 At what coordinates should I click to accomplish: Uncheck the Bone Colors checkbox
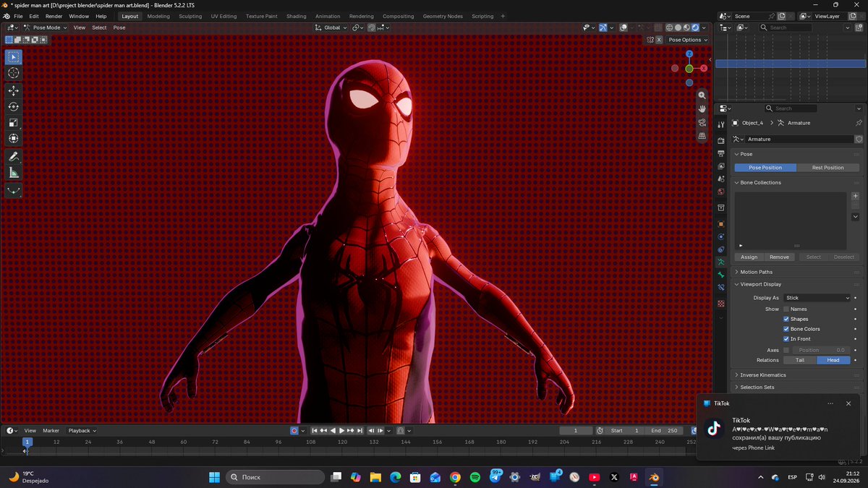click(x=786, y=329)
